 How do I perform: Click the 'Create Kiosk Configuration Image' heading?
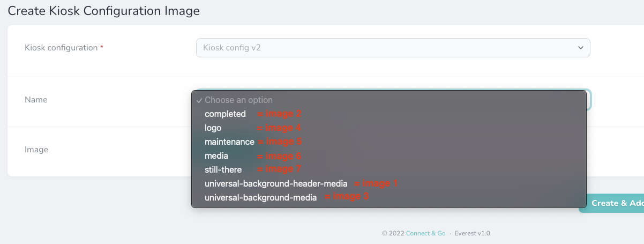coord(103,11)
